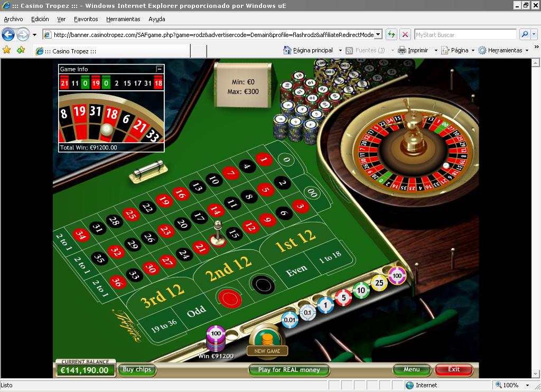The width and height of the screenshot is (541, 392).
Task: Bet on 19 to 36
Action: (x=164, y=325)
